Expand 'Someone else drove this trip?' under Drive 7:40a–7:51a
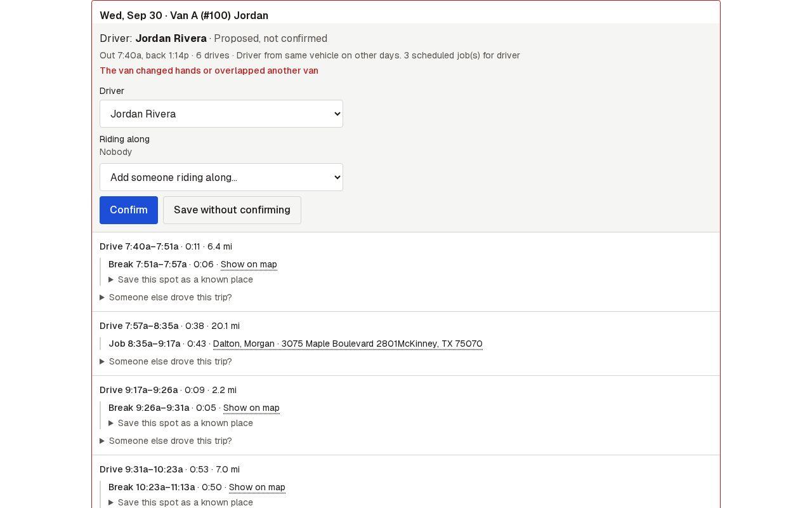The width and height of the screenshot is (812, 508). click(166, 297)
